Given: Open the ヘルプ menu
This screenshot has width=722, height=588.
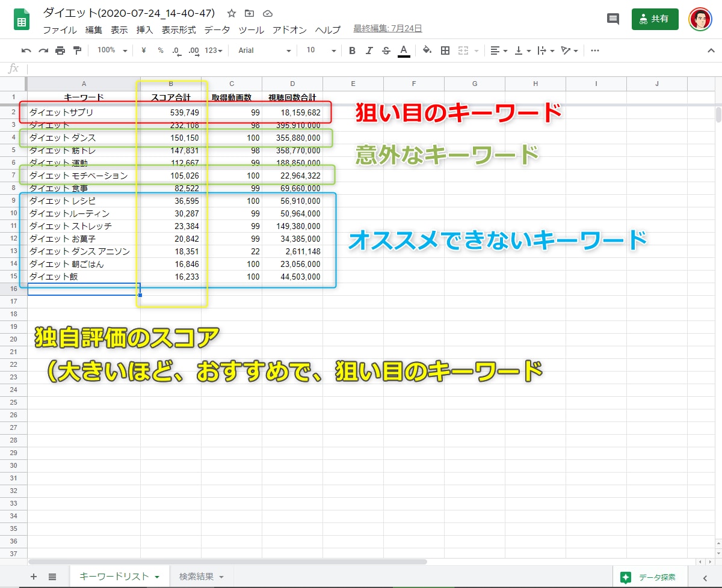Looking at the screenshot, I should click(x=328, y=29).
